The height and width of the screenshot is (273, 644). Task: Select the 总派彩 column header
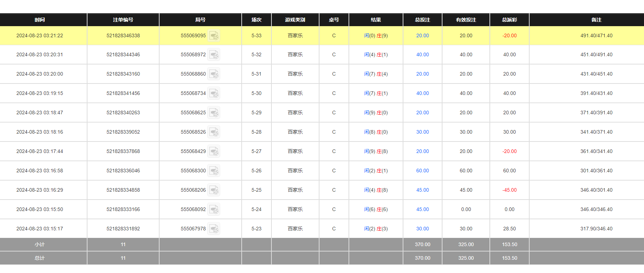(509, 20)
